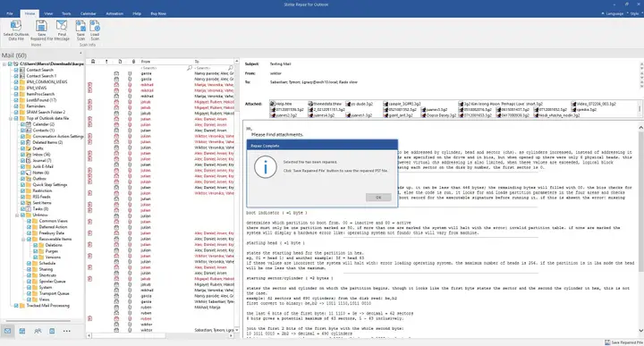Click OK in the Repair Complete dialog
Viewport: 644px width, 346px height.
point(378,198)
